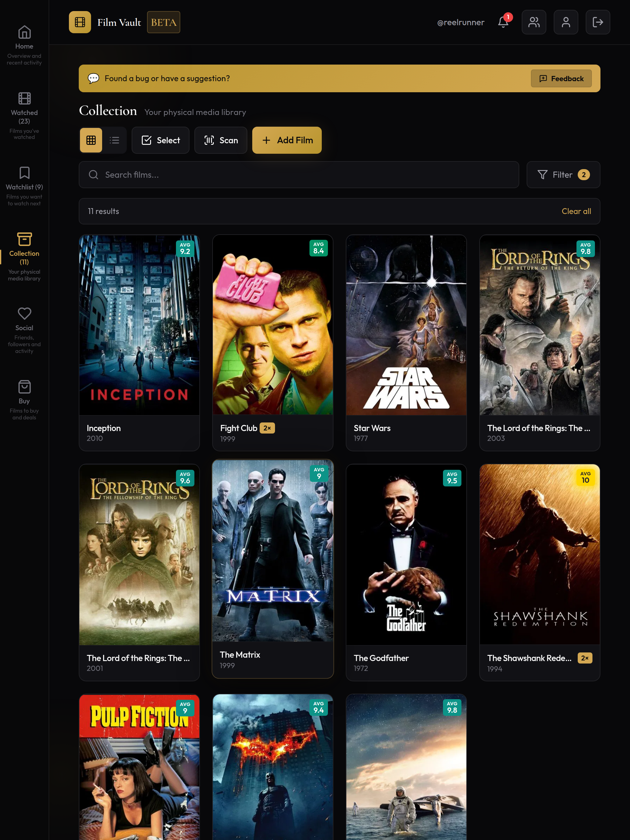The height and width of the screenshot is (840, 630).
Task: Click the Select button
Action: pos(160,140)
